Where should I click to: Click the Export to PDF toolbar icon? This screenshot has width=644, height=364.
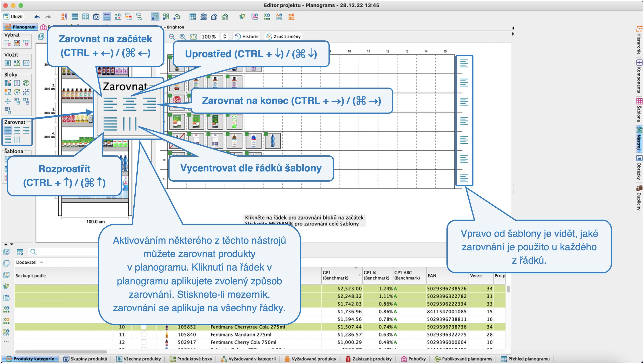point(255,17)
